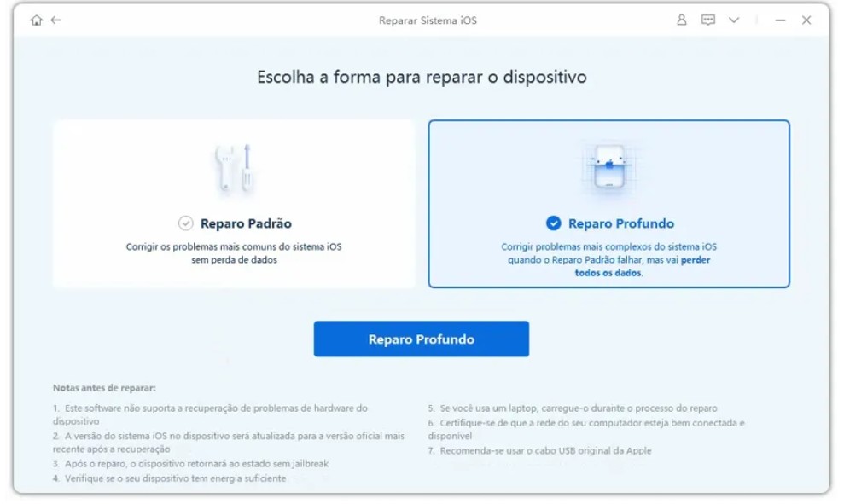Close the Reparar Sistema iOS window
Image resolution: width=844 pixels, height=504 pixels.
806,20
